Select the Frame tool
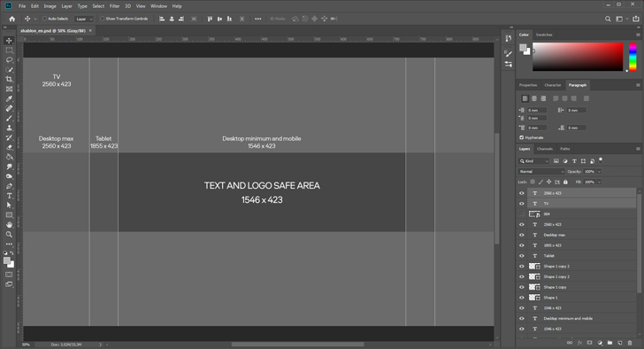The image size is (644, 349). point(9,89)
